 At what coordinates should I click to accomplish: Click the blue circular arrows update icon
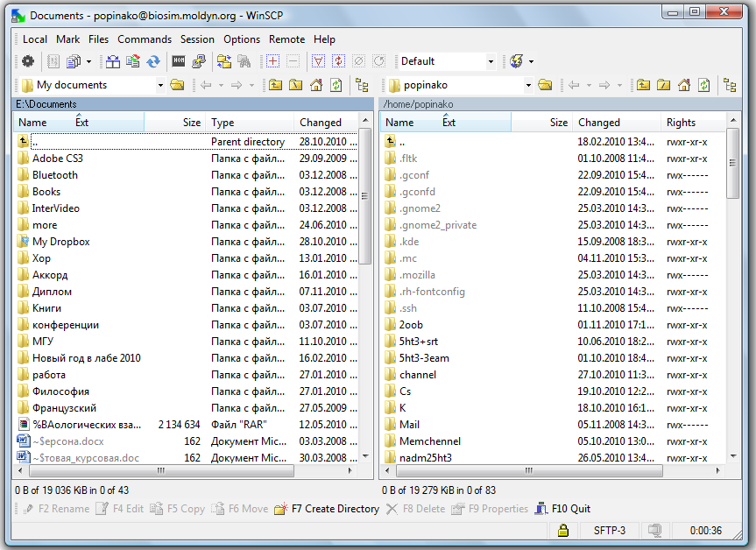tap(153, 61)
